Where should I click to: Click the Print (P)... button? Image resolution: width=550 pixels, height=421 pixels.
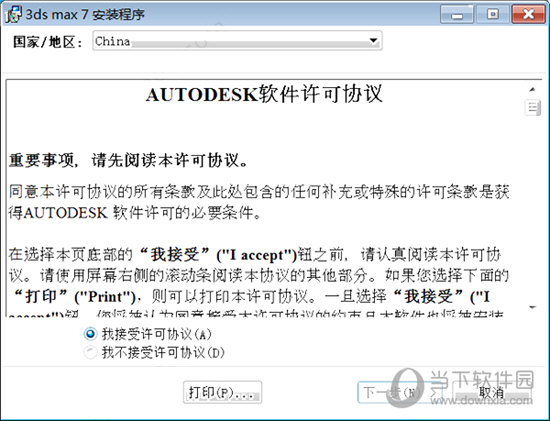click(222, 392)
